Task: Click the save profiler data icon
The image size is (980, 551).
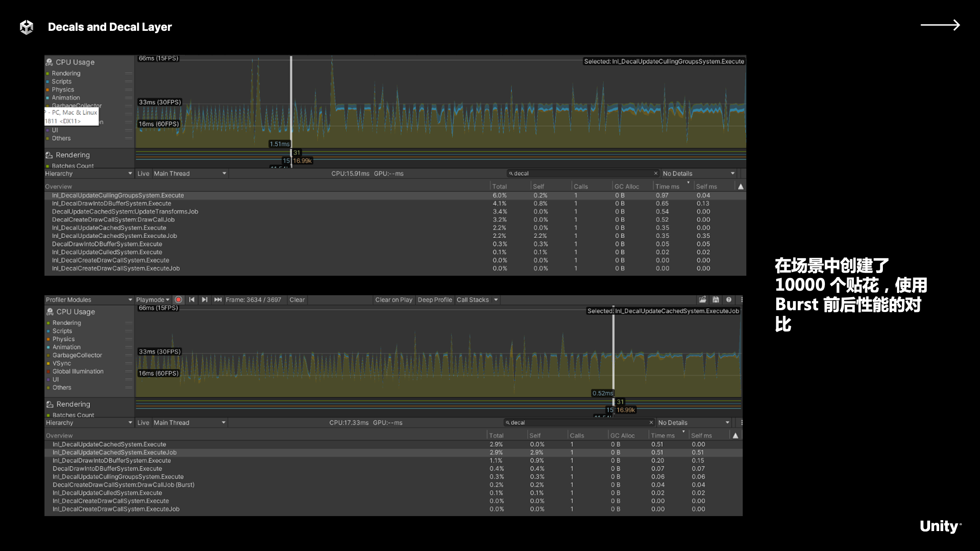Action: point(715,300)
